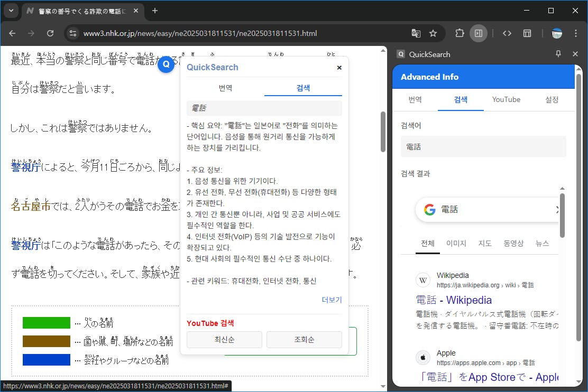Open the tab search dropdown arrow

pos(11,11)
